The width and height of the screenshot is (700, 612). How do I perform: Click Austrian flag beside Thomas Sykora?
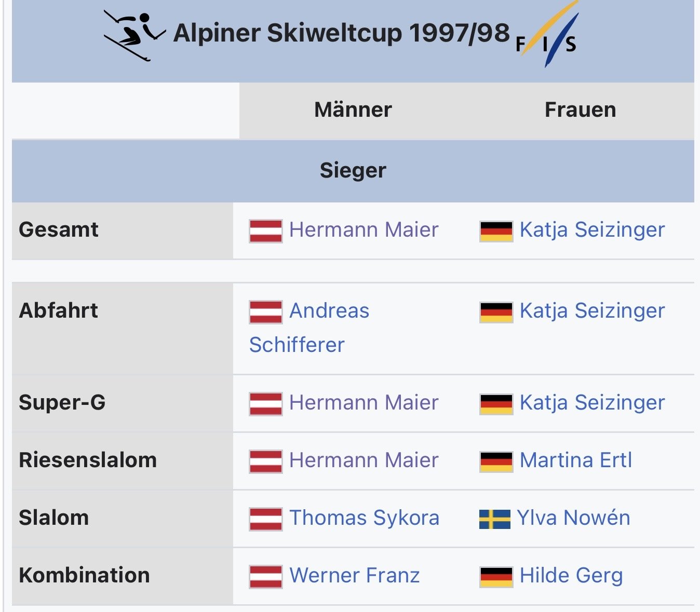(x=266, y=519)
